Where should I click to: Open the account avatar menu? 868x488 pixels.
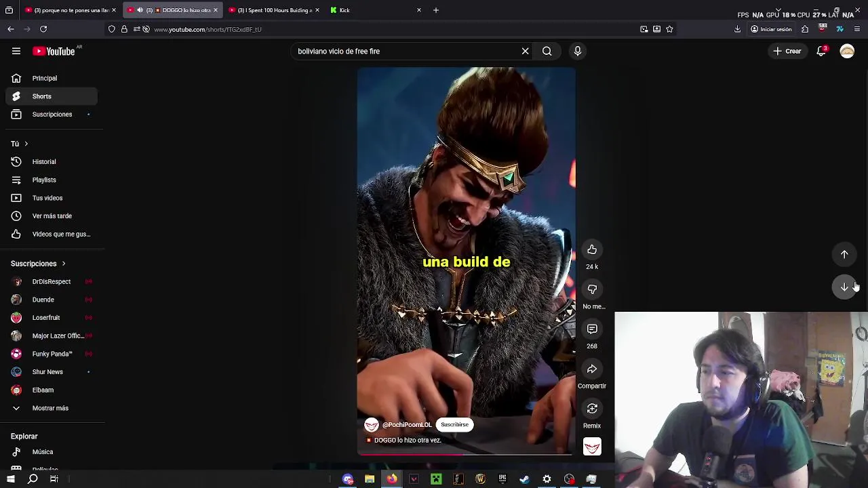click(847, 51)
